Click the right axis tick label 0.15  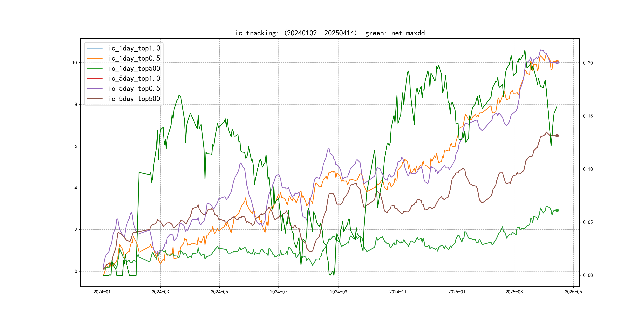point(588,116)
